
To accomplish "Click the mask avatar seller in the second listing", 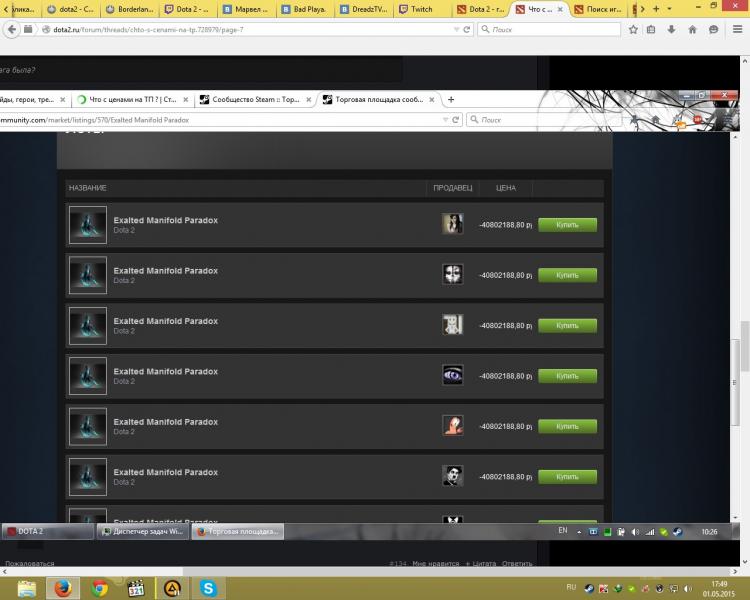I will point(452,274).
